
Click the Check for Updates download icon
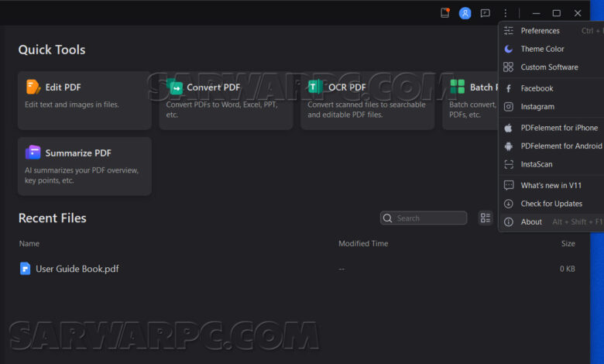click(x=509, y=204)
